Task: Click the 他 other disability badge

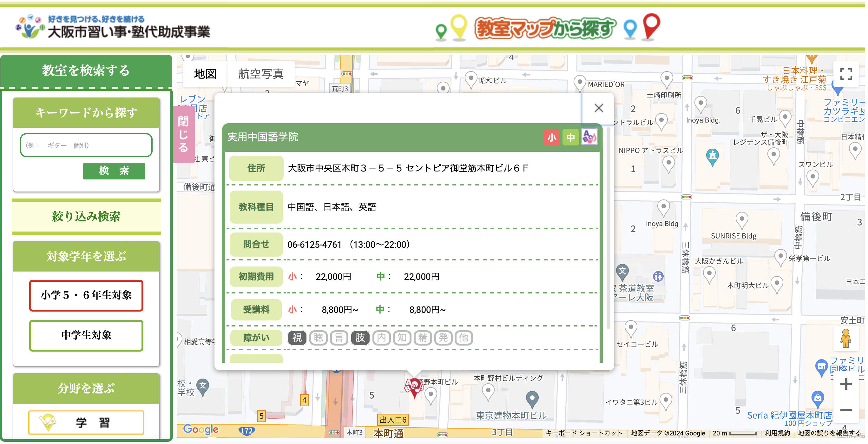Action: click(464, 338)
